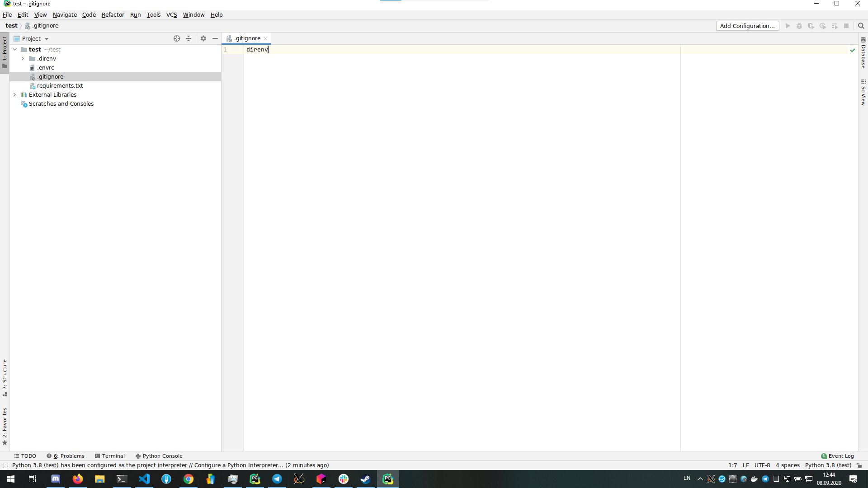Image resolution: width=868 pixels, height=488 pixels.
Task: Click the .gitignore breadcrumb
Action: [42, 26]
